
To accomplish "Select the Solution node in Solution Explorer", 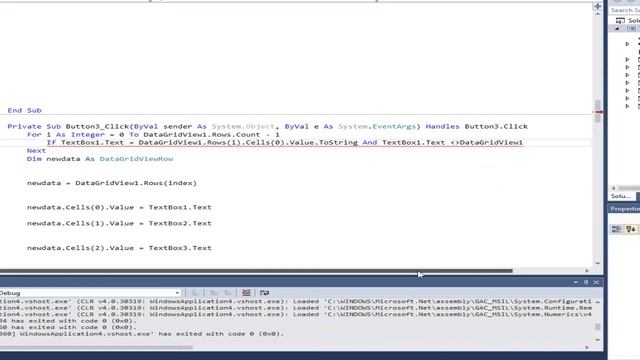I will pos(627,20).
